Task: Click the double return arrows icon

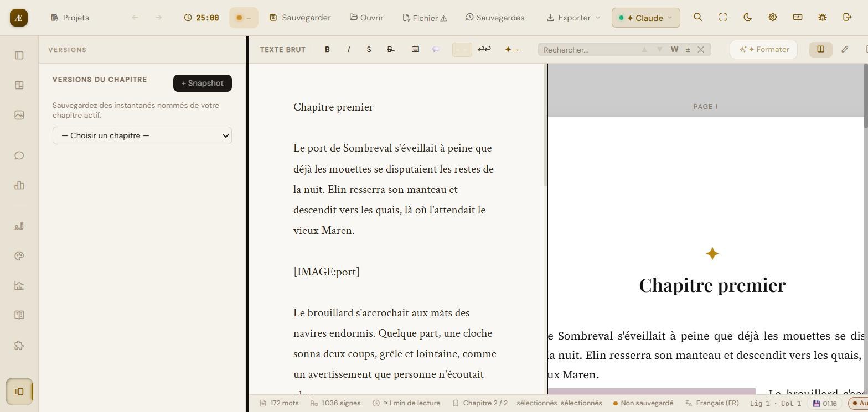Action: point(484,50)
